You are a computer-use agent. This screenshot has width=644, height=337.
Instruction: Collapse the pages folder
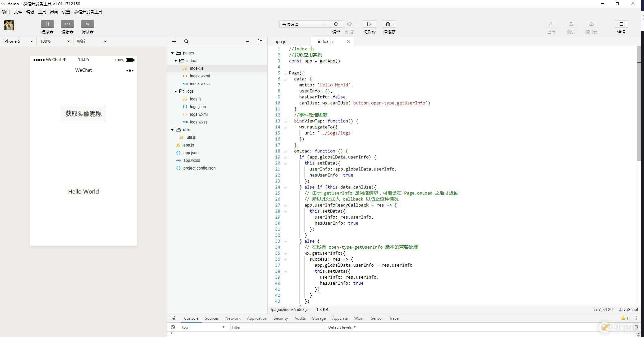172,53
